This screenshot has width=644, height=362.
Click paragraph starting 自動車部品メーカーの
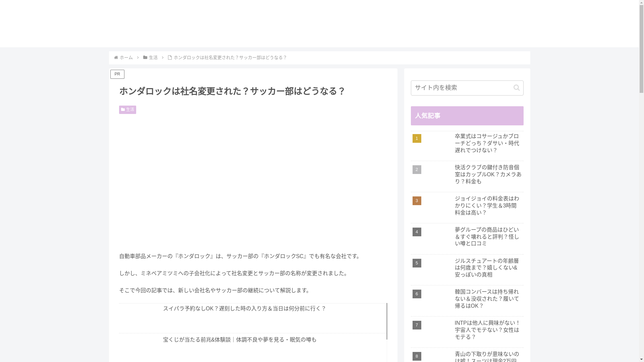point(240,256)
